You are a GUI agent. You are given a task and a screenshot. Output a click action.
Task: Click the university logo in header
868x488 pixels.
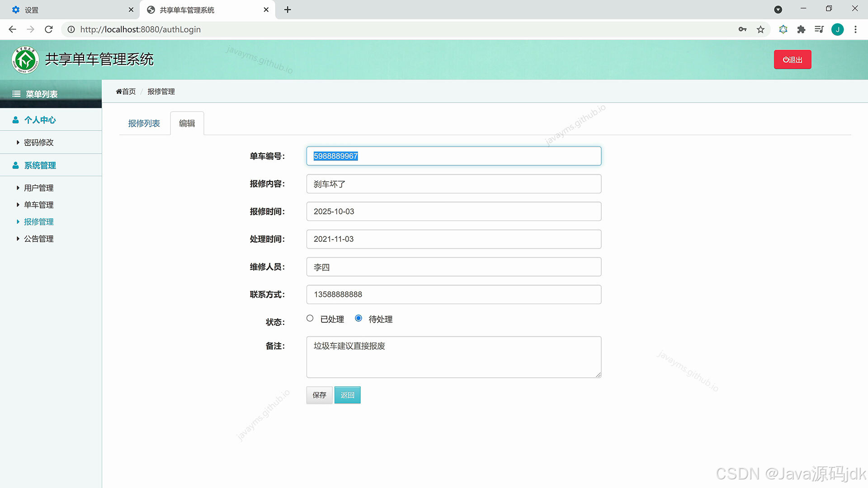click(25, 60)
